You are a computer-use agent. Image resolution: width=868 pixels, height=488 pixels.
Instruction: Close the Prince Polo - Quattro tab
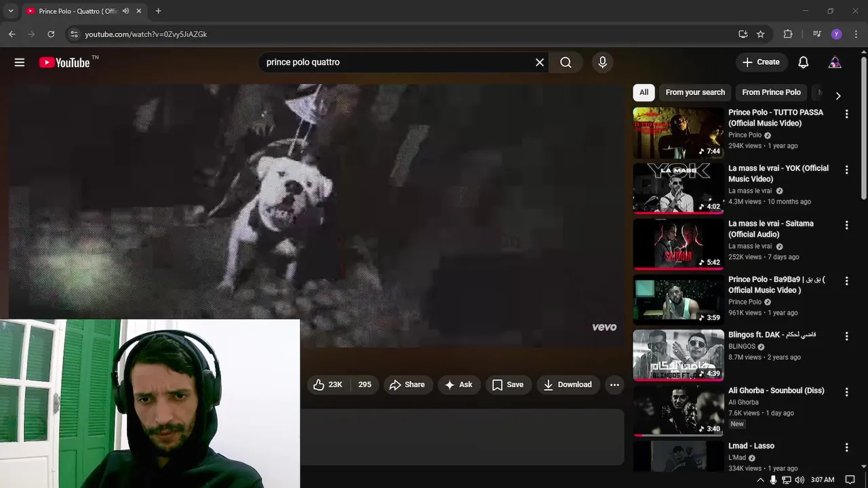point(139,11)
